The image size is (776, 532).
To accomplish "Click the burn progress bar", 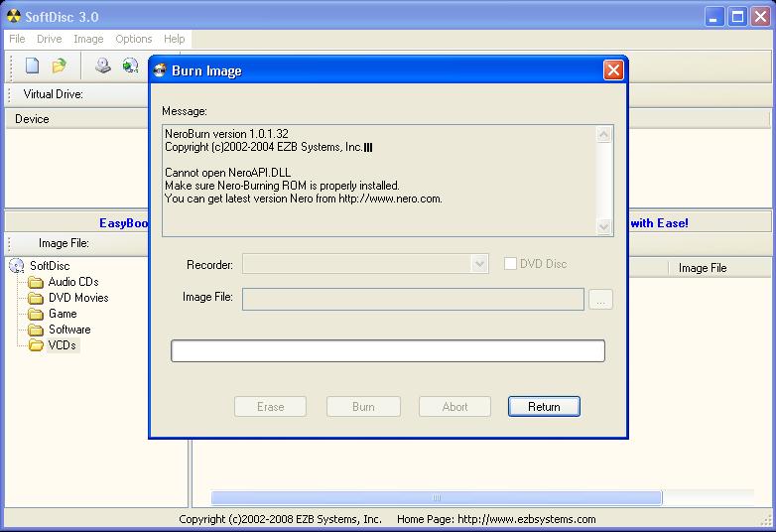I will [x=388, y=351].
